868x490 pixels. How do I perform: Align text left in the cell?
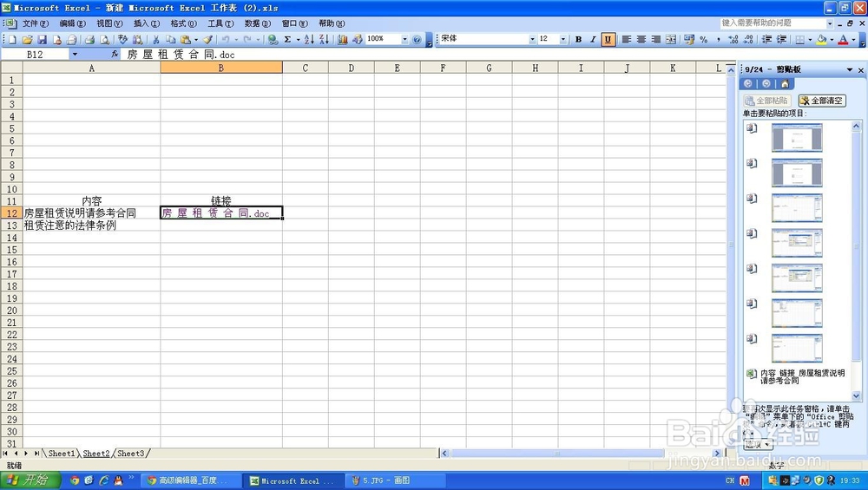click(x=626, y=39)
